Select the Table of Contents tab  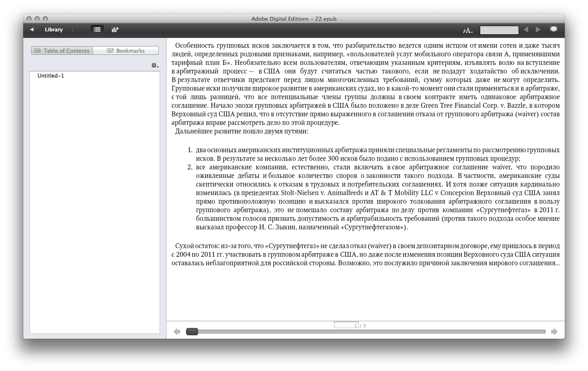[x=62, y=51]
